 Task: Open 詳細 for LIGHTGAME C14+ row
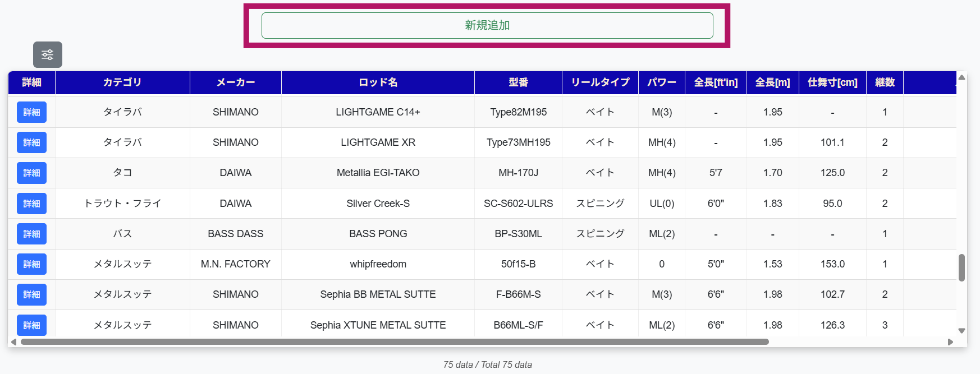pos(31,112)
